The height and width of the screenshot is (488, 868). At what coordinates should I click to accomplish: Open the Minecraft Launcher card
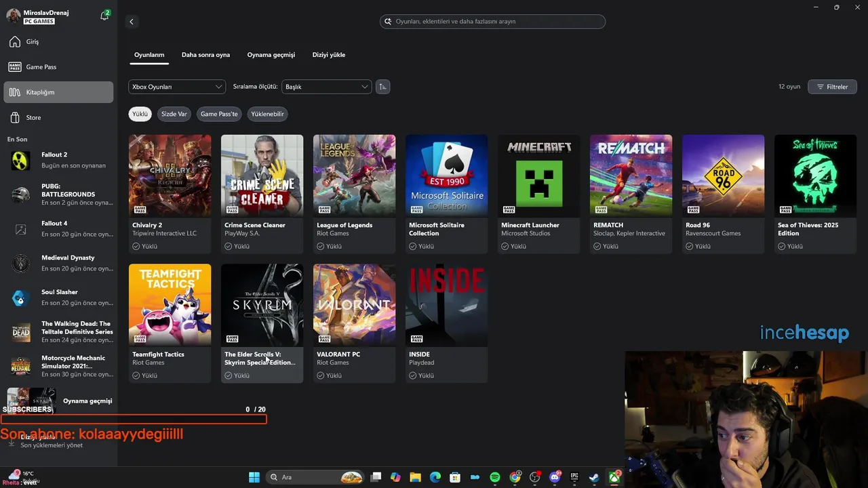(x=538, y=194)
